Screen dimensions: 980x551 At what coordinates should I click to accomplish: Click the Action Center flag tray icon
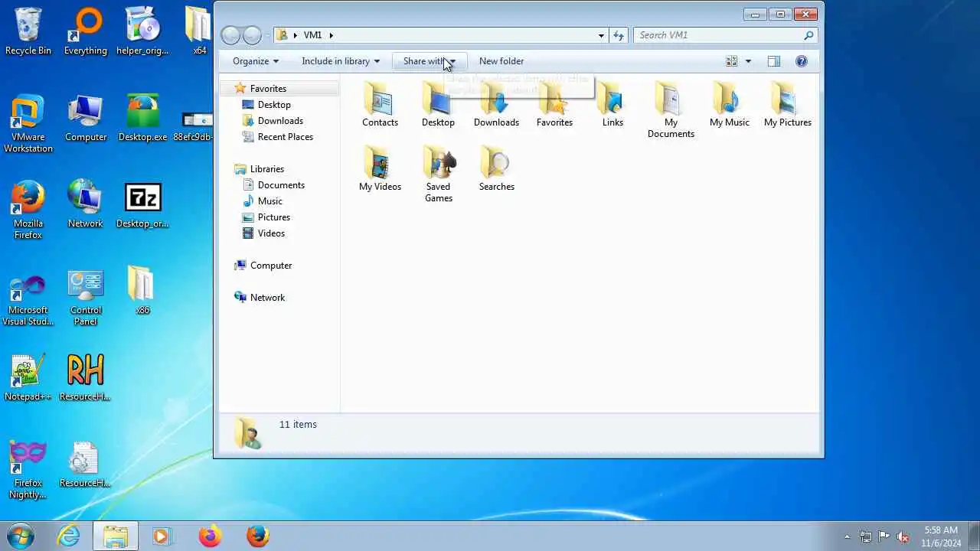tap(884, 536)
